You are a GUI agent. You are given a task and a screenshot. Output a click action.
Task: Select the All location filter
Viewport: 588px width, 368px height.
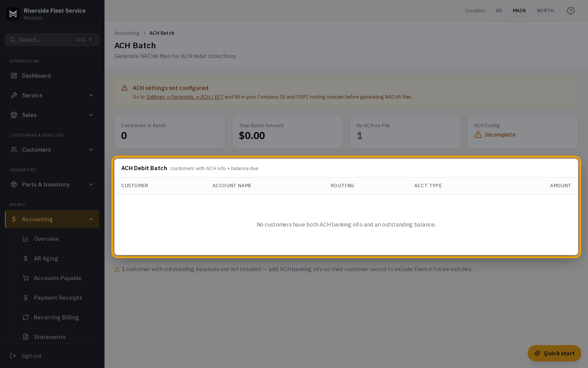499,11
